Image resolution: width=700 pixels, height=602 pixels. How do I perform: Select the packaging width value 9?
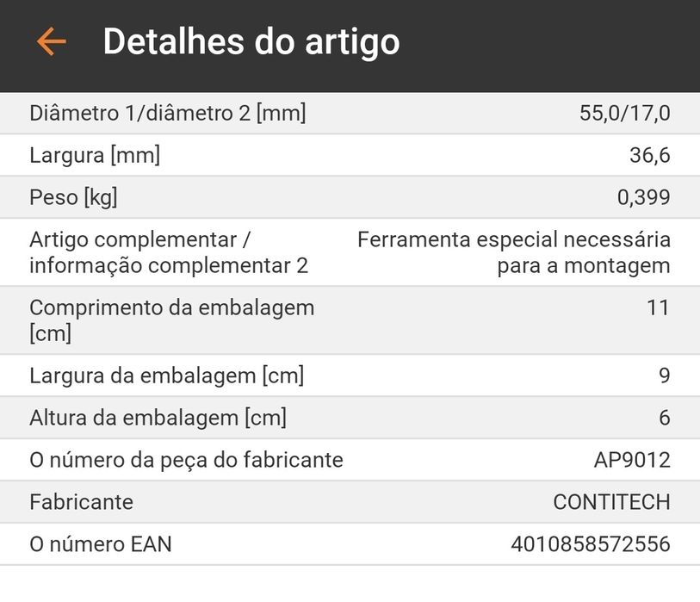point(664,375)
